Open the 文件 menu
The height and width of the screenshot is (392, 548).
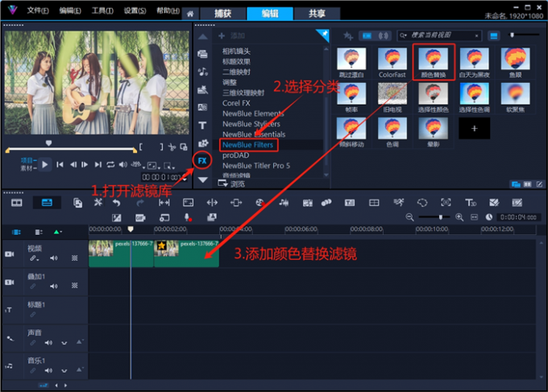click(x=38, y=10)
